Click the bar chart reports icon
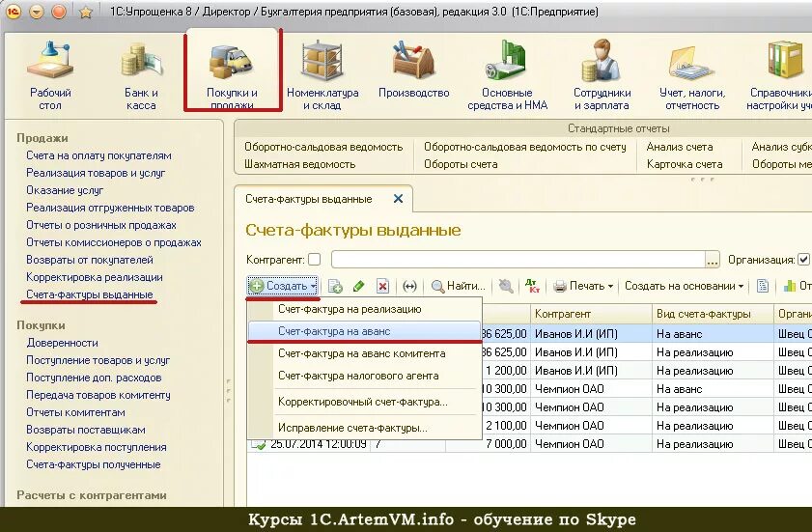812x532 pixels. click(790, 286)
